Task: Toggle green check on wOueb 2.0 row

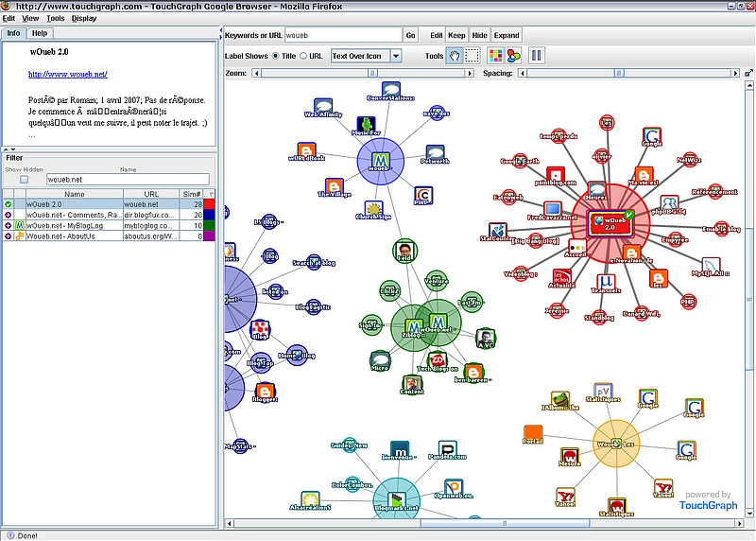Action: click(9, 204)
